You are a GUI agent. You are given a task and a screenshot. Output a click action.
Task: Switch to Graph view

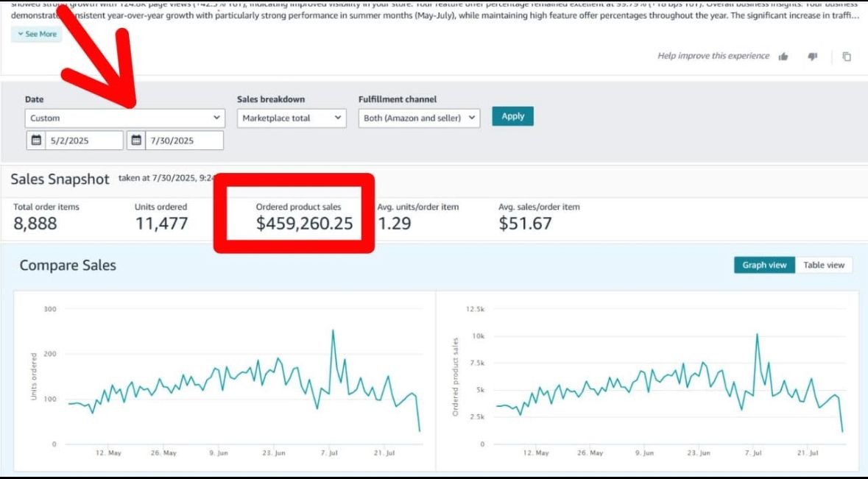tap(764, 265)
